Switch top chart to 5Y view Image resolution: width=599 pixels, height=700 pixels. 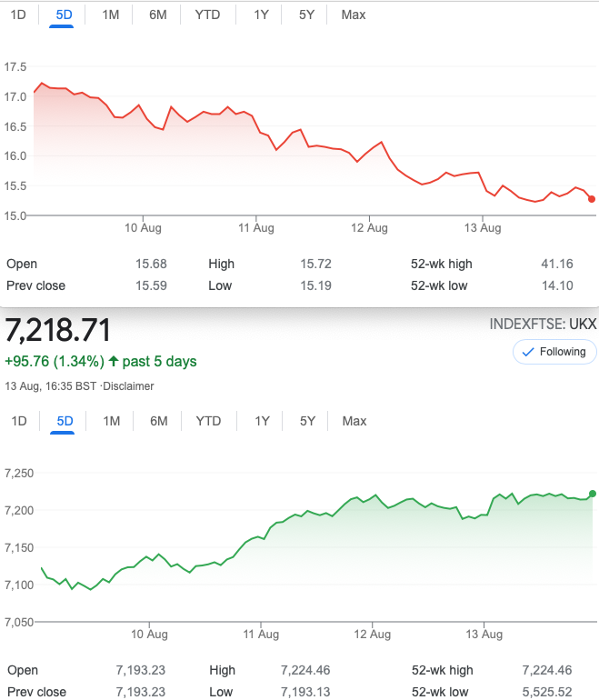[x=307, y=15]
